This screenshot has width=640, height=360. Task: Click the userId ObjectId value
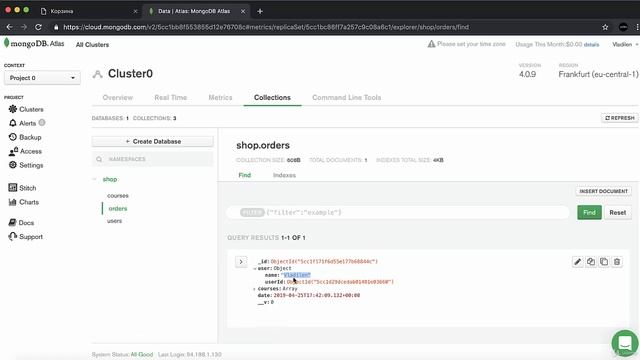pyautogui.click(x=340, y=282)
